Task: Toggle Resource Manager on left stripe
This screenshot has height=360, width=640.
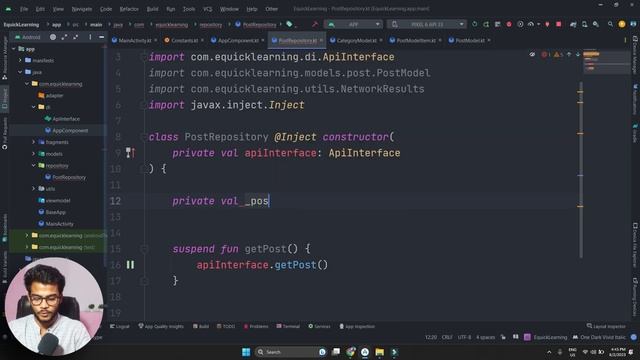Action: coord(4,58)
